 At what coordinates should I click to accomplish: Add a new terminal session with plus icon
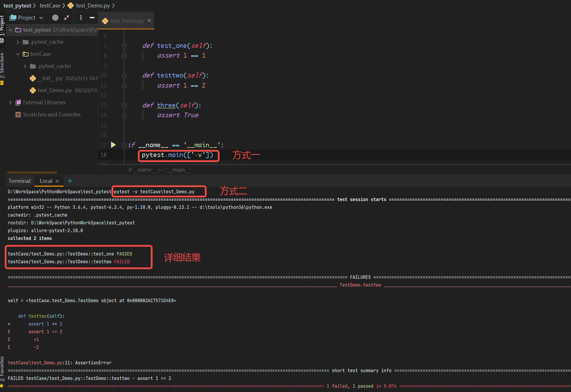coord(70,181)
